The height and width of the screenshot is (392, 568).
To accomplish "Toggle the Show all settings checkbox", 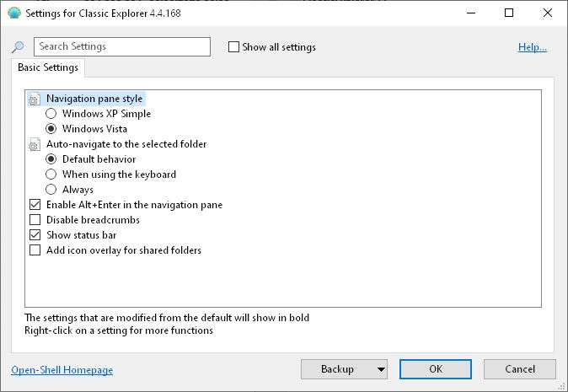I will pyautogui.click(x=234, y=47).
